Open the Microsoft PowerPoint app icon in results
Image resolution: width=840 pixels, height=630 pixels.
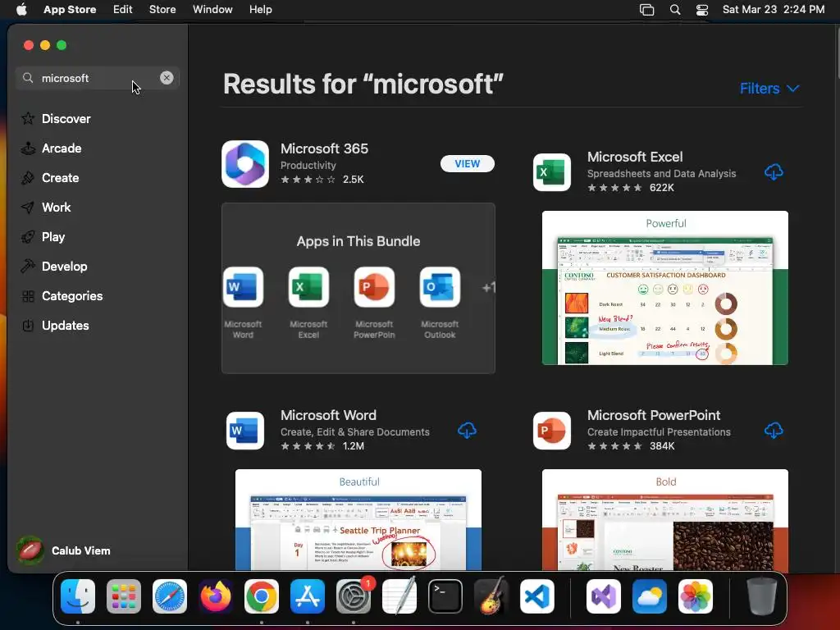(552, 430)
